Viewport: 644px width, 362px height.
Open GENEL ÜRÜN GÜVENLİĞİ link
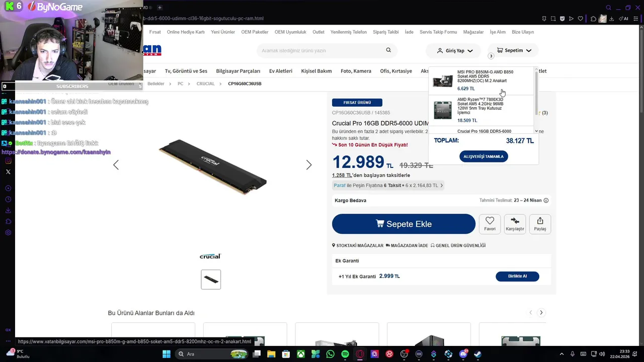[x=458, y=245]
